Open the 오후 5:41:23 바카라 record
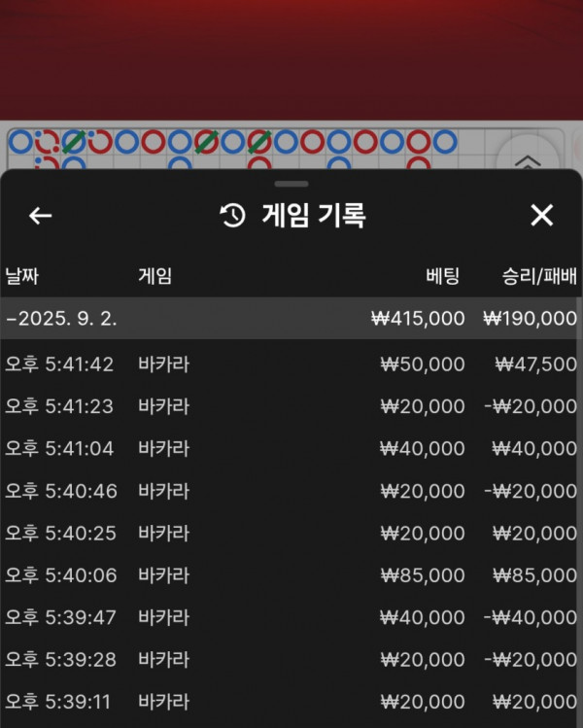This screenshot has width=583, height=728. (x=291, y=406)
